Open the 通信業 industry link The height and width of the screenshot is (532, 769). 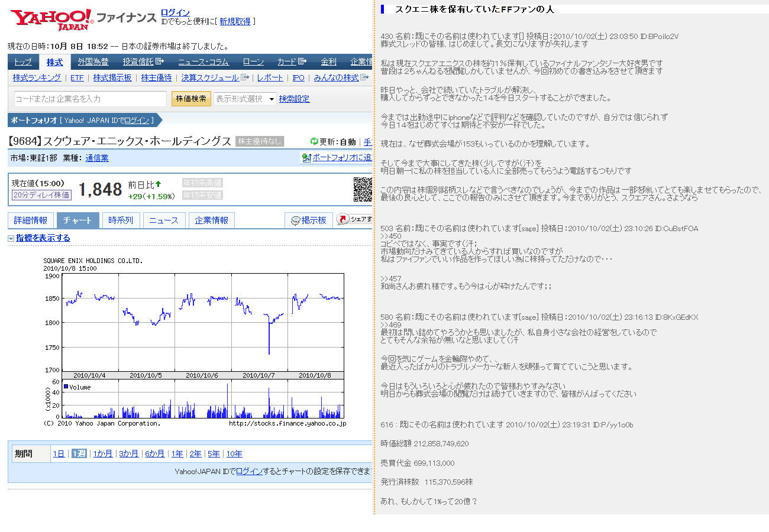pyautogui.click(x=97, y=158)
